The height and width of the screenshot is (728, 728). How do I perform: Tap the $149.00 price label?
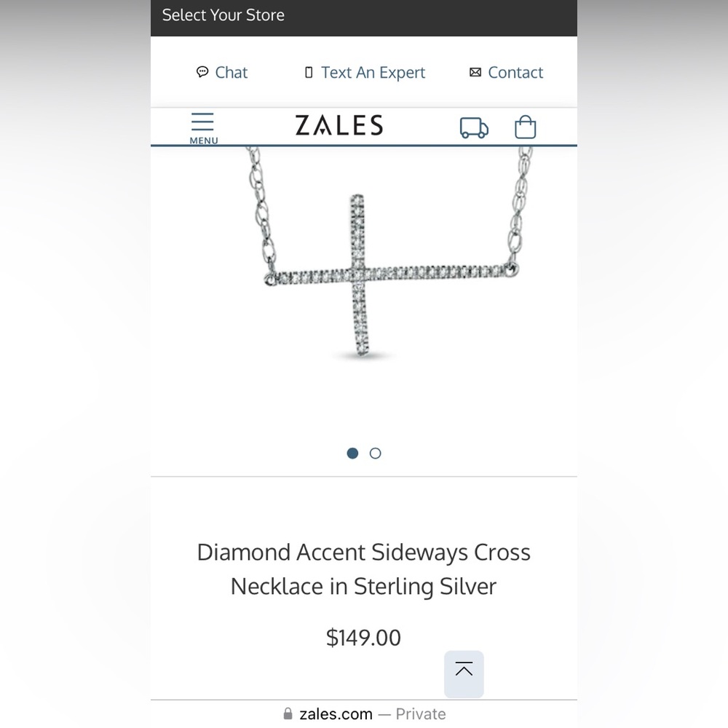point(363,638)
